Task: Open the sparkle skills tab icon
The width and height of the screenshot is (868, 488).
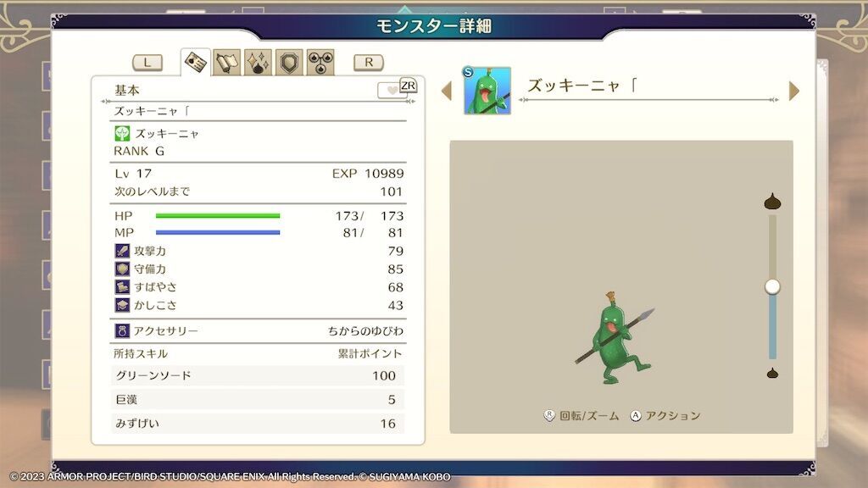Action: tap(258, 63)
